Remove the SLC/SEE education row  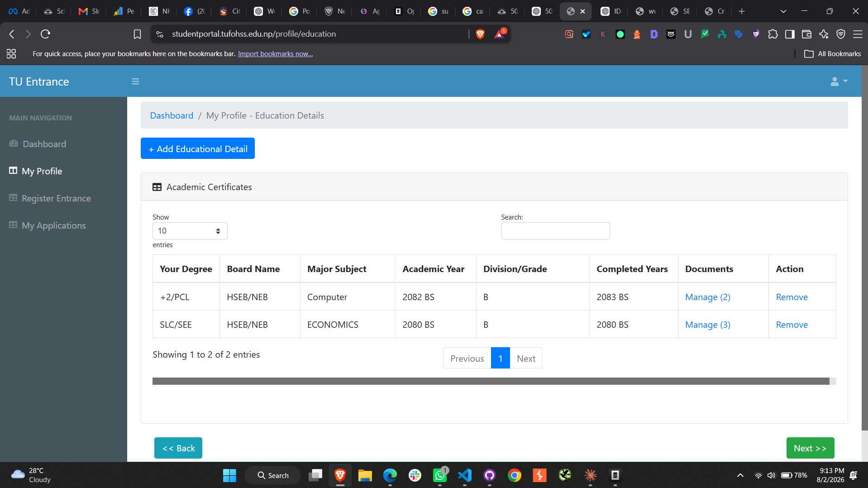pyautogui.click(x=792, y=325)
